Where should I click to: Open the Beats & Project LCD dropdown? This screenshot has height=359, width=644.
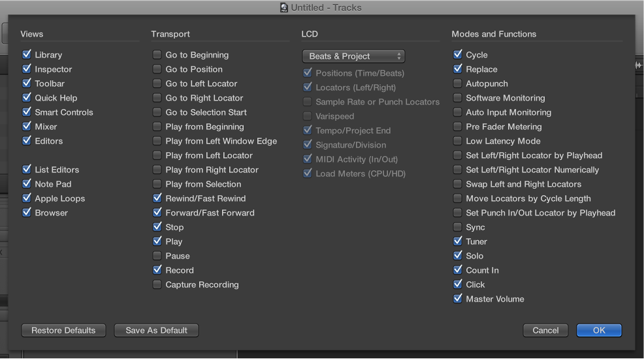(x=353, y=56)
